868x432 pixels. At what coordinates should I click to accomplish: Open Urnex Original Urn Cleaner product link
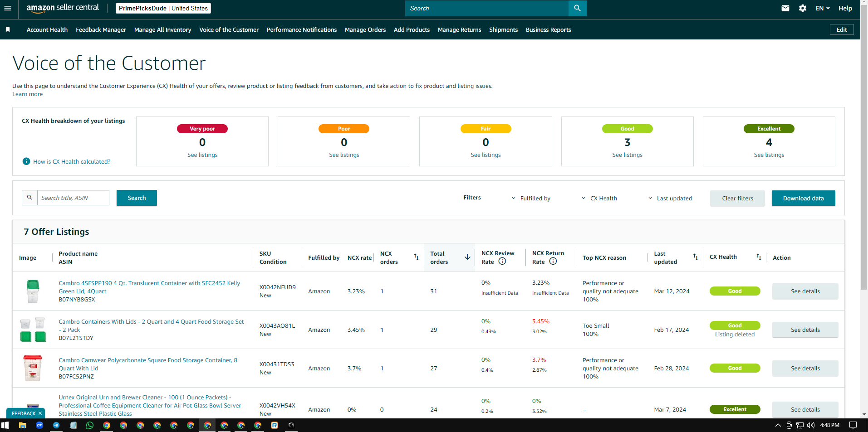coord(150,405)
